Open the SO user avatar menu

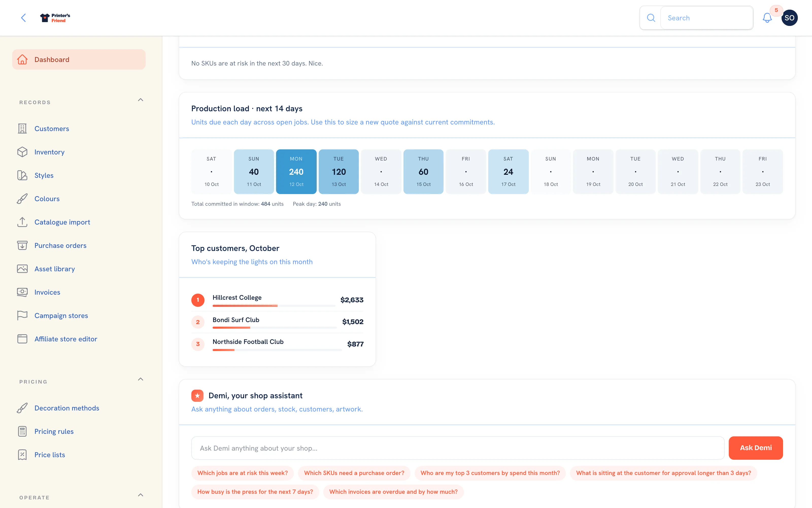tap(789, 18)
